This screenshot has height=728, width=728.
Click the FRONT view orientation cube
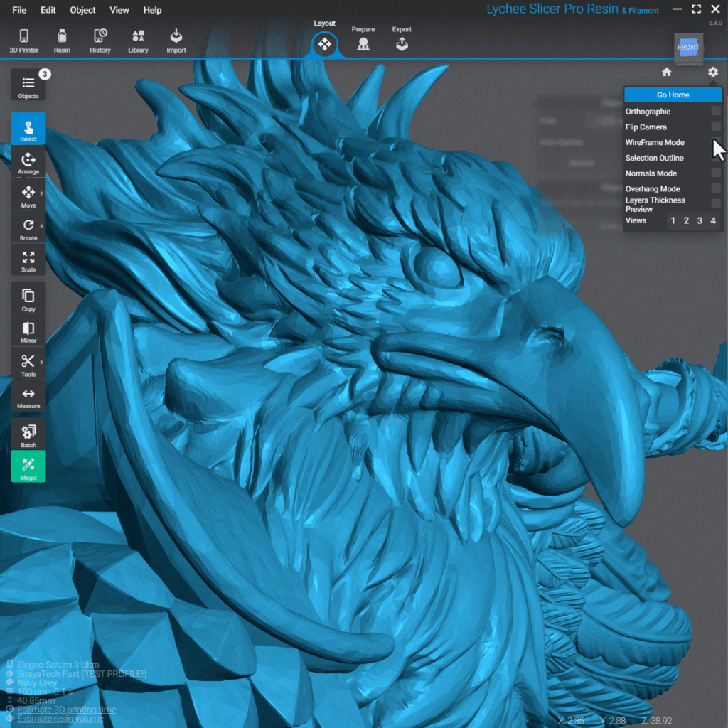(688, 48)
